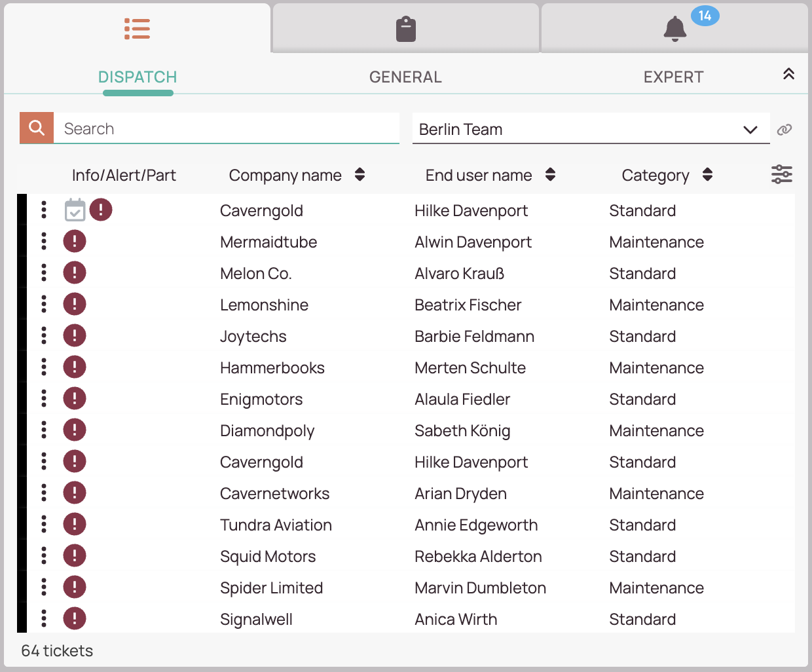812x672 pixels.
Task: Click into the Search input field
Action: click(x=226, y=128)
